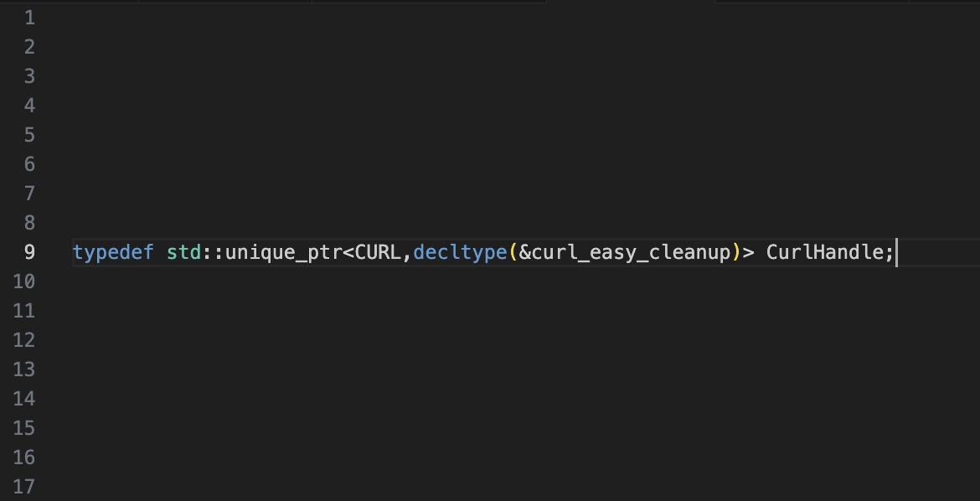Click the CURL type name
This screenshot has height=501, width=980.
pos(379,252)
